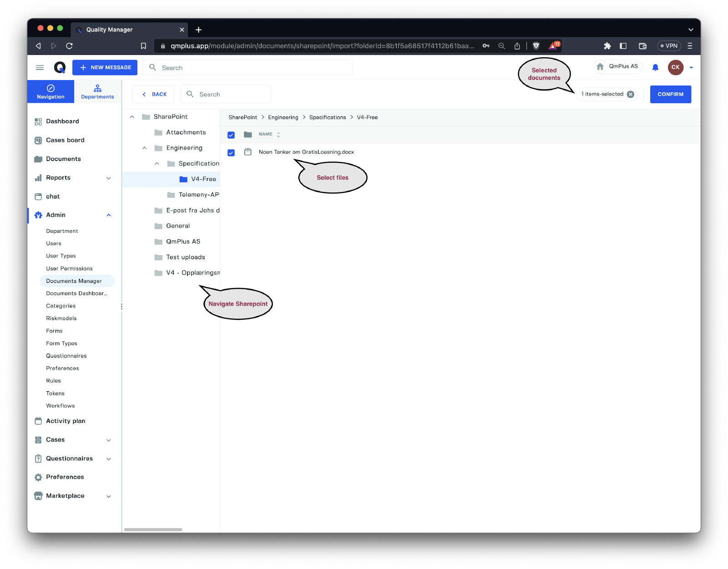Click the QmPlus AS home icon

(x=600, y=66)
